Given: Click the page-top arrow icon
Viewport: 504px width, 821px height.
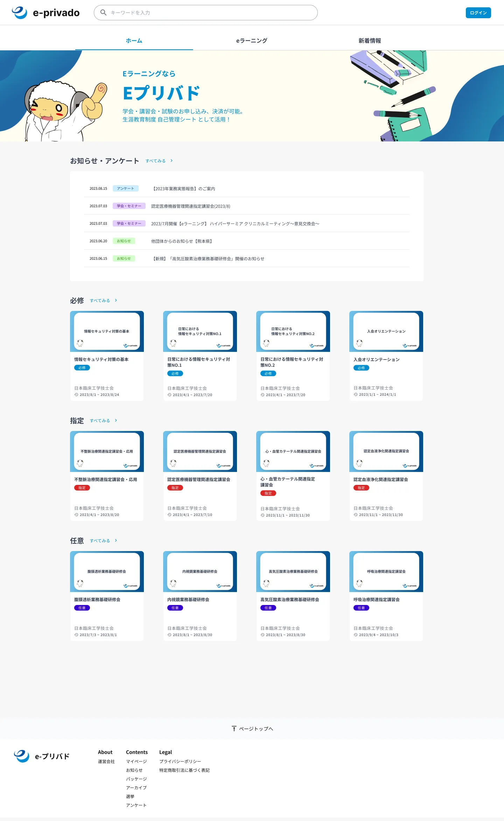Looking at the screenshot, I should pos(234,729).
